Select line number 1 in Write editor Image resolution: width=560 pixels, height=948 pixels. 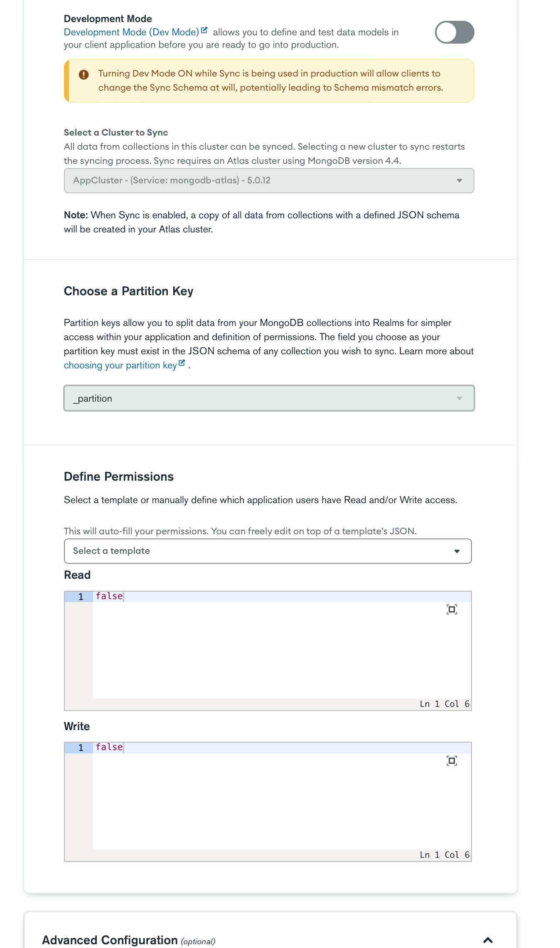click(81, 748)
